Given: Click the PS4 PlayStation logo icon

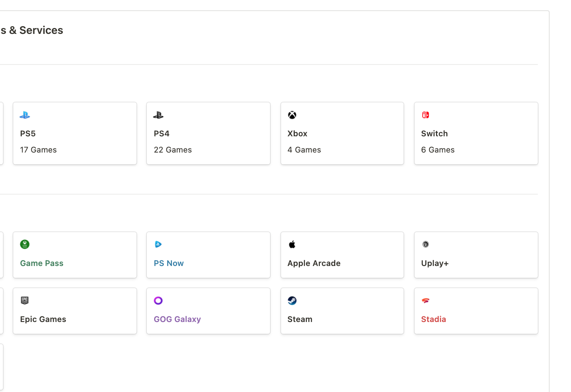Looking at the screenshot, I should (158, 115).
